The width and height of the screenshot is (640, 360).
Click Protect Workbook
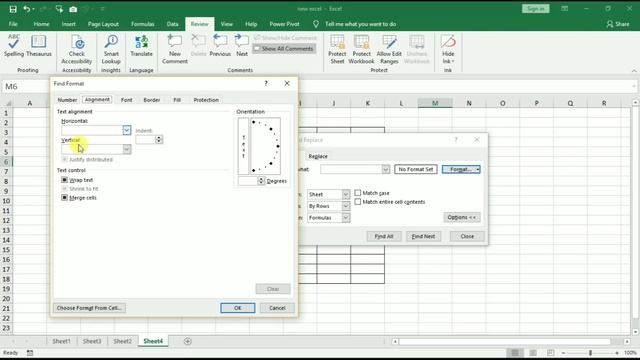click(x=361, y=49)
